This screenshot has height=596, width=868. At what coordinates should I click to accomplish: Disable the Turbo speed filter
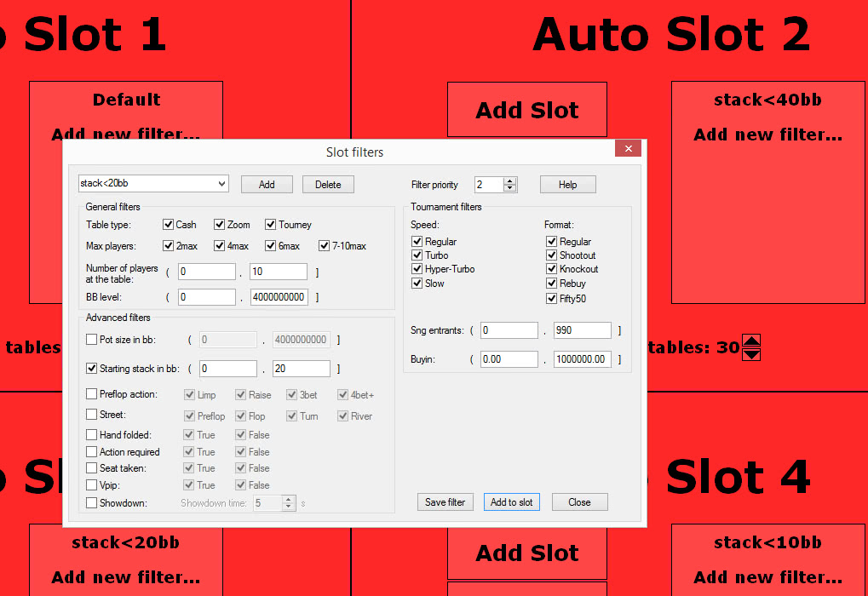[x=417, y=255]
